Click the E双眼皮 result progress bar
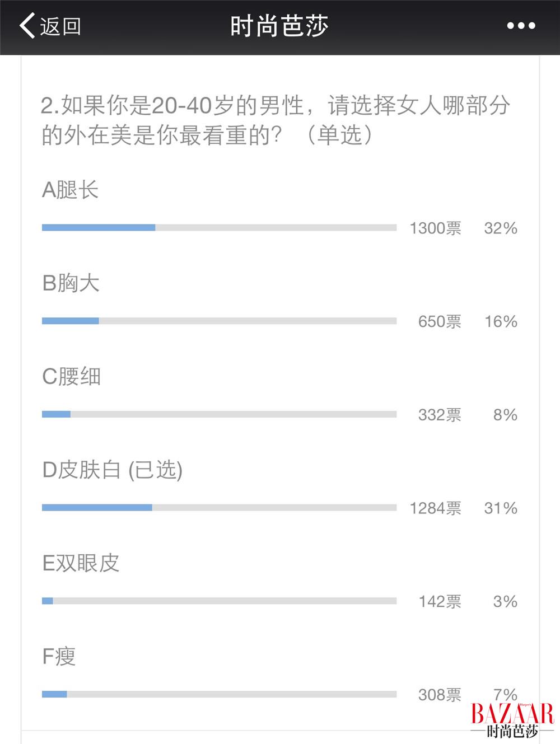Screen dimensions: 560x744 pos(219,601)
